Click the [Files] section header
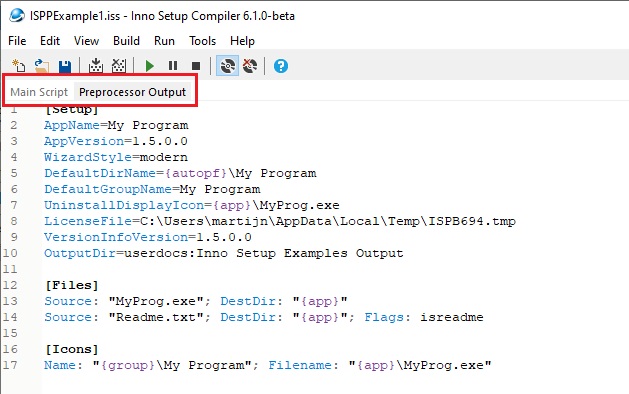 click(72, 285)
